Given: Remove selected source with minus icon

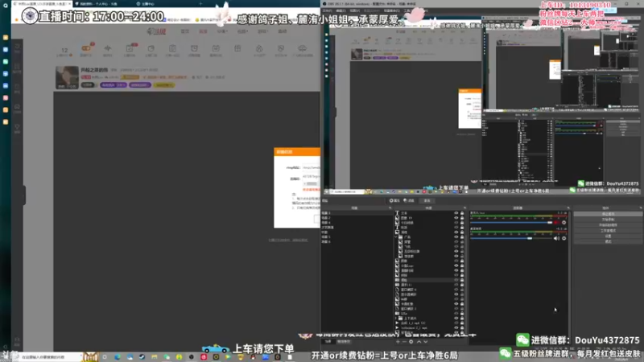Looking at the screenshot, I should pyautogui.click(x=404, y=341).
